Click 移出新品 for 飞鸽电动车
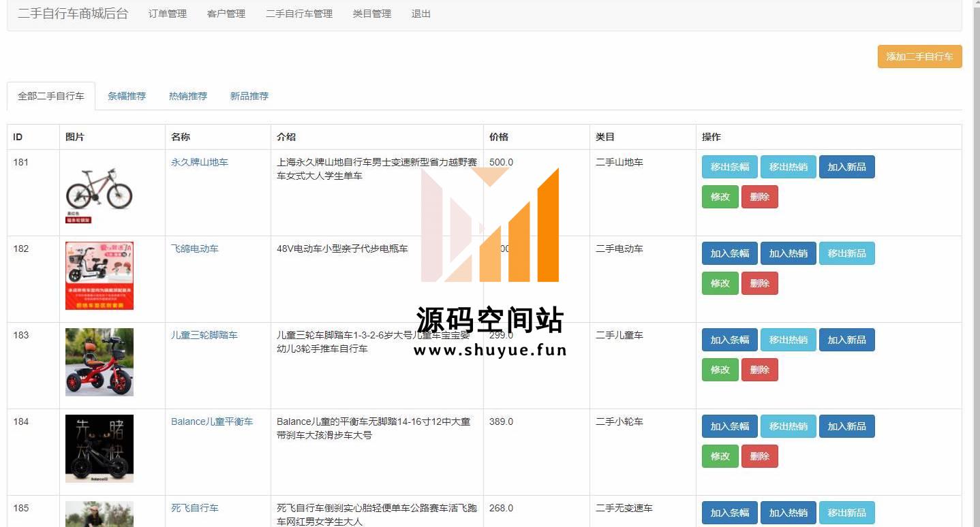The image size is (980, 527). (x=847, y=253)
